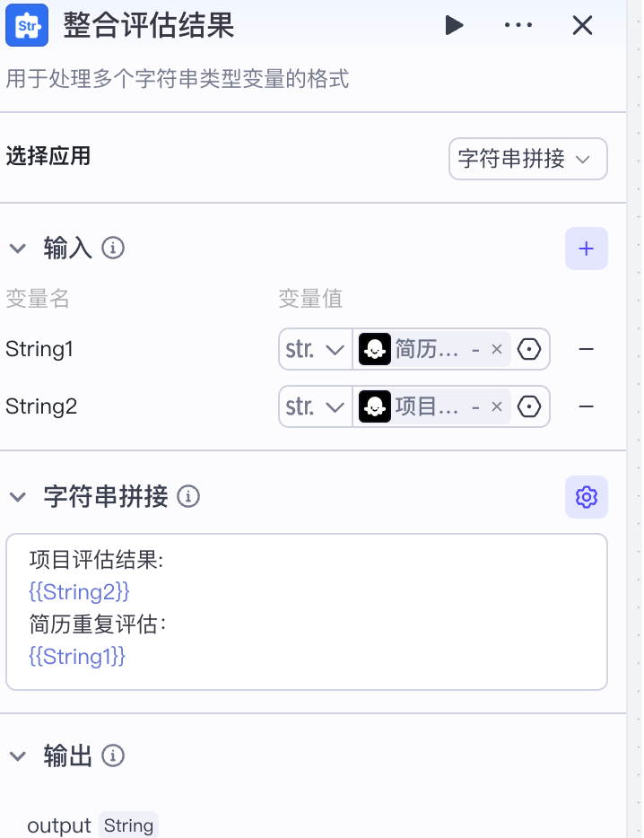This screenshot has width=644, height=838.
Task: Click the Str node icon beside the title
Action: tap(27, 26)
